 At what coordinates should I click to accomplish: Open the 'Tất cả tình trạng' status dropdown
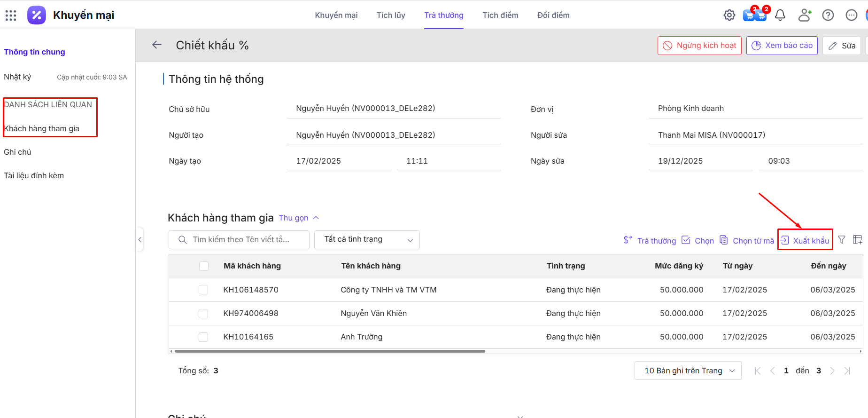tap(367, 240)
